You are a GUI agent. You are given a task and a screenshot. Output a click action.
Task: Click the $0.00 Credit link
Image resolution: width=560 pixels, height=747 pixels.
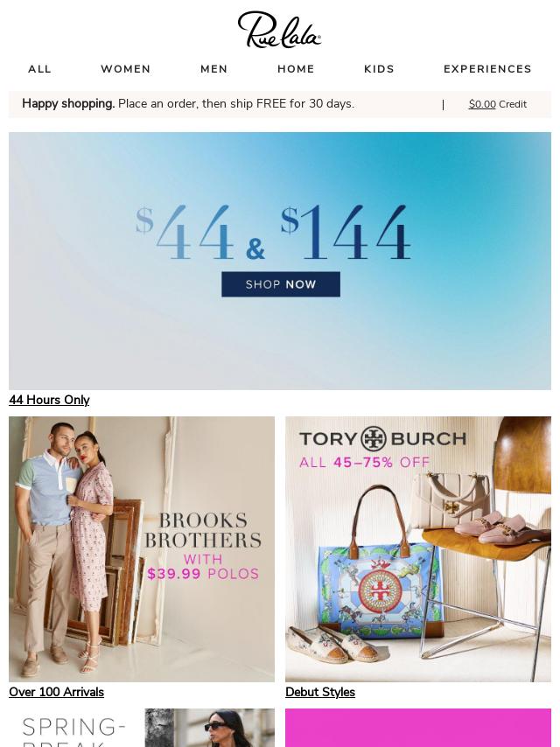pos(498,104)
